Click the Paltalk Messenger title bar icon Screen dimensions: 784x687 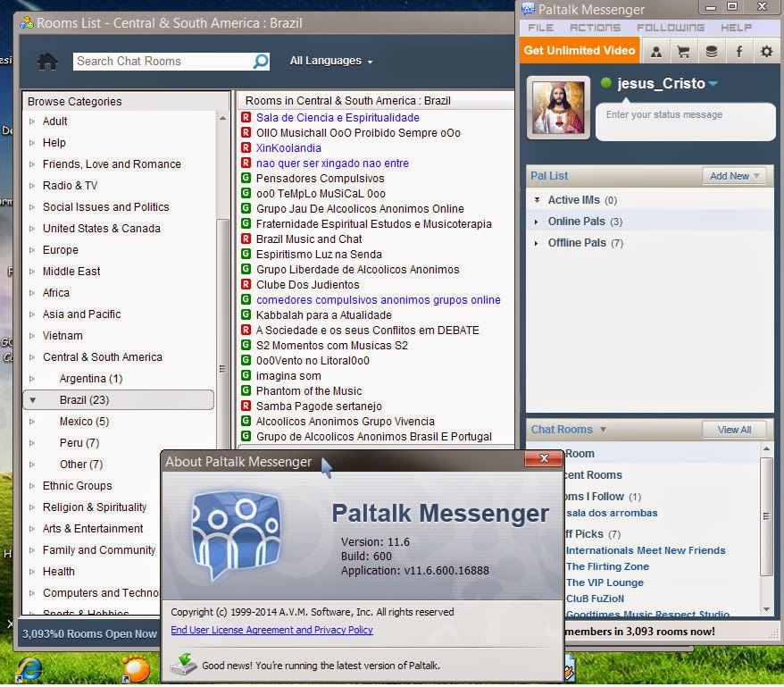click(x=528, y=9)
